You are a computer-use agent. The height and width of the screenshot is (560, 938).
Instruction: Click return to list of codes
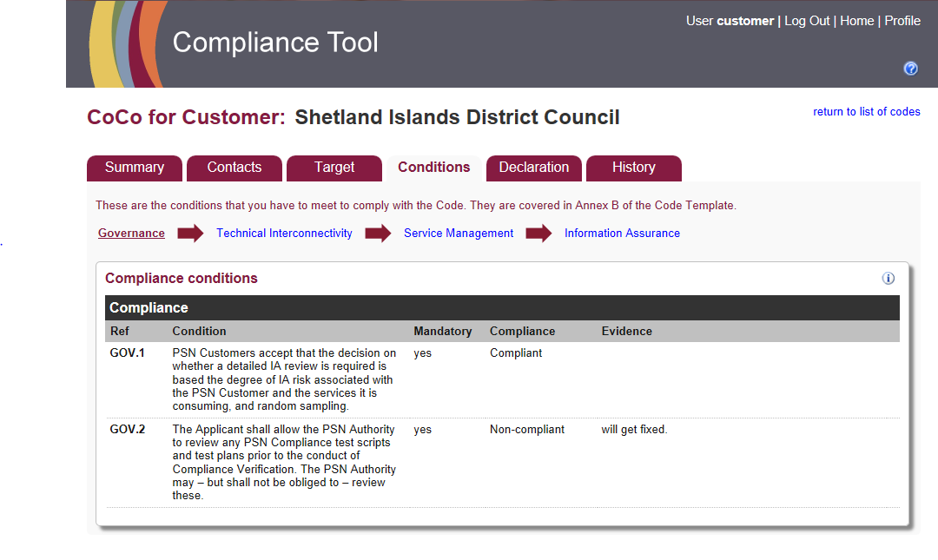pos(866,112)
